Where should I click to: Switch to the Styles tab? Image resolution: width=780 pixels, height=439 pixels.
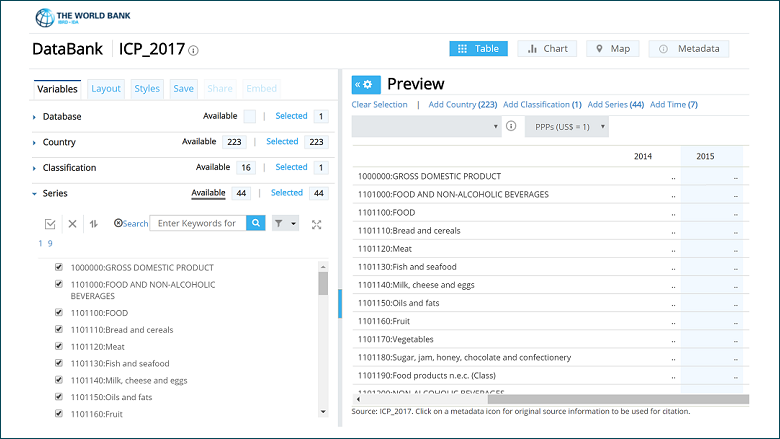pos(147,89)
